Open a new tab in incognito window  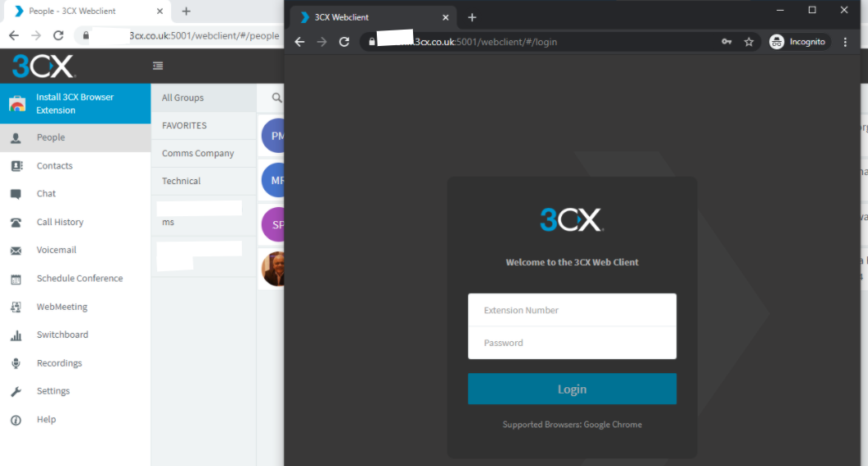tap(471, 18)
